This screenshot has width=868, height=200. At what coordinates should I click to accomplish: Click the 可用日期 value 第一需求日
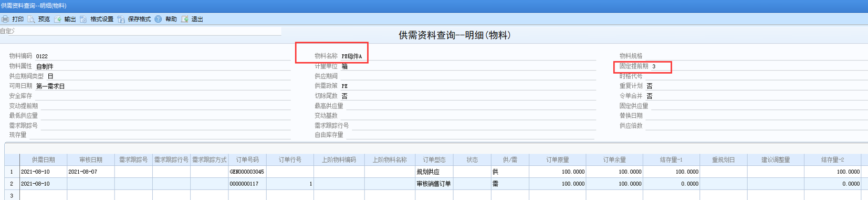pyautogui.click(x=50, y=86)
